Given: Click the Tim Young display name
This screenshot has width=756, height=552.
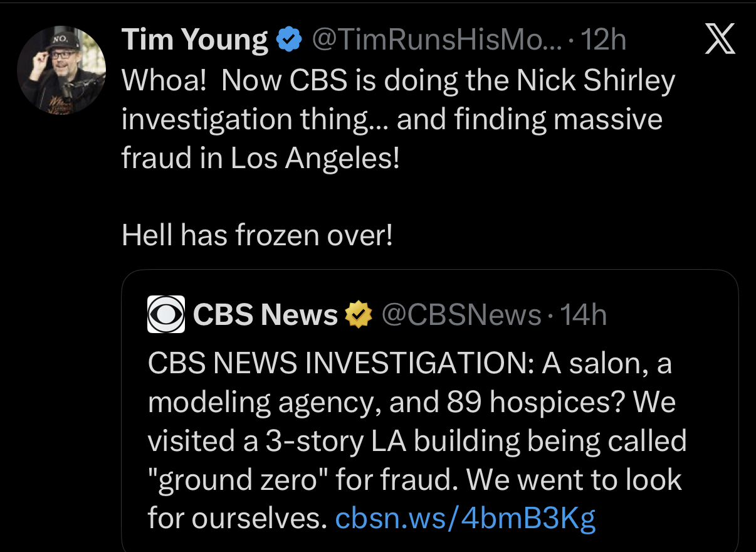Looking at the screenshot, I should coord(195,41).
